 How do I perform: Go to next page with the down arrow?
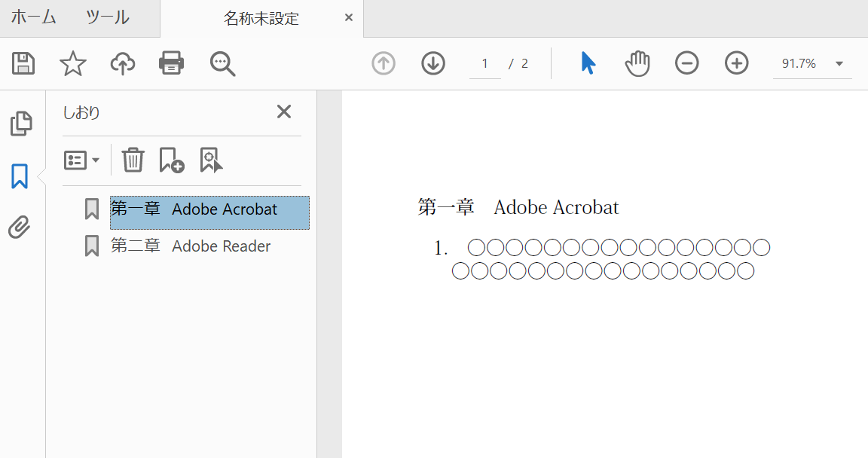click(433, 63)
